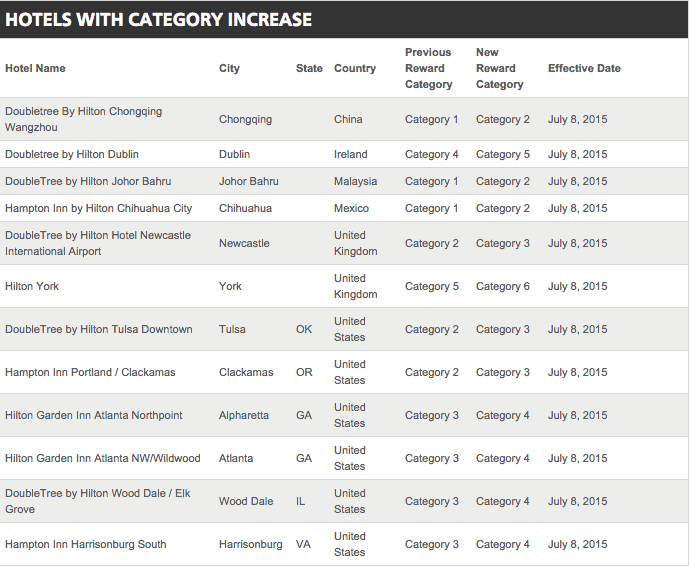Click 'July 8, 2015' in the Harrisonburg row
Screen dimensions: 690x566
(x=577, y=544)
